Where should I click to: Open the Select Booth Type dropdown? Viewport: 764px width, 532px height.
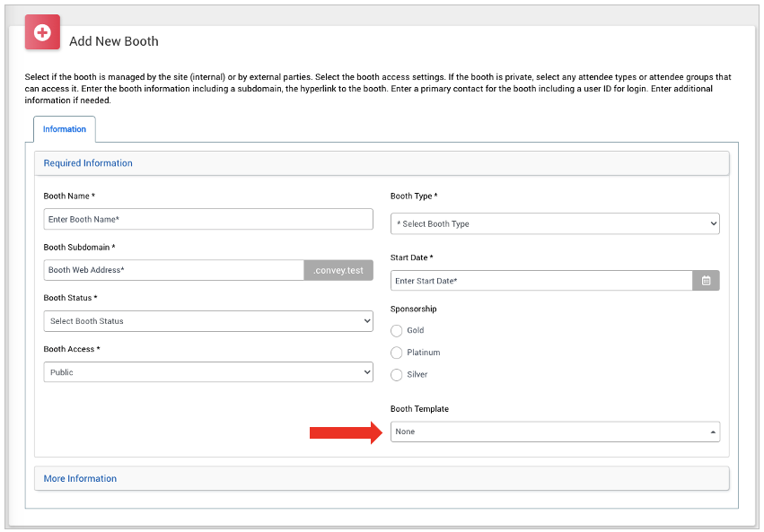click(x=555, y=224)
